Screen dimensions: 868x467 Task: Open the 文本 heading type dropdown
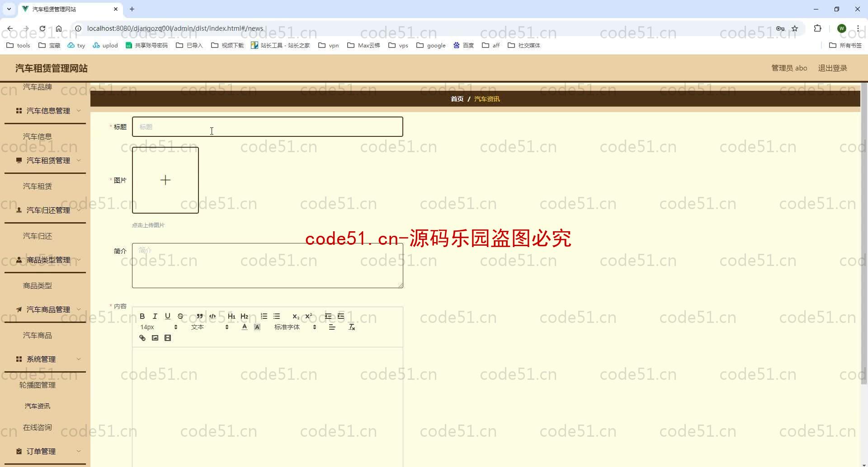click(210, 327)
